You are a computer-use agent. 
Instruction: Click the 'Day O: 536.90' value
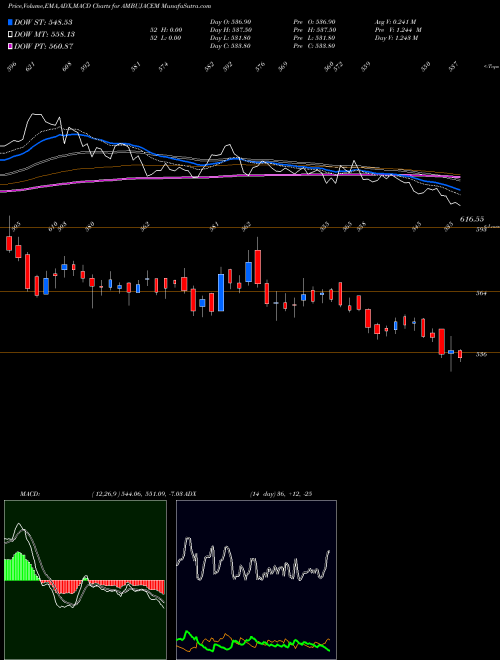click(x=230, y=22)
